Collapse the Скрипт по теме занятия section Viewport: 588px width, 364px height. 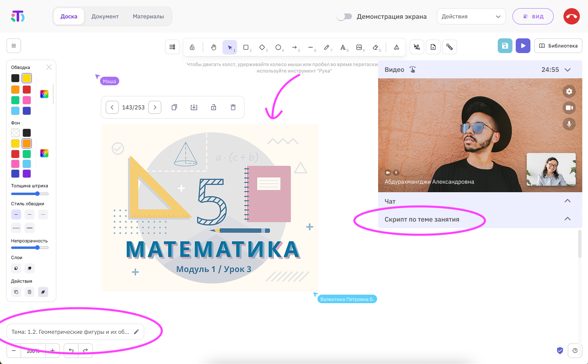pos(567,219)
